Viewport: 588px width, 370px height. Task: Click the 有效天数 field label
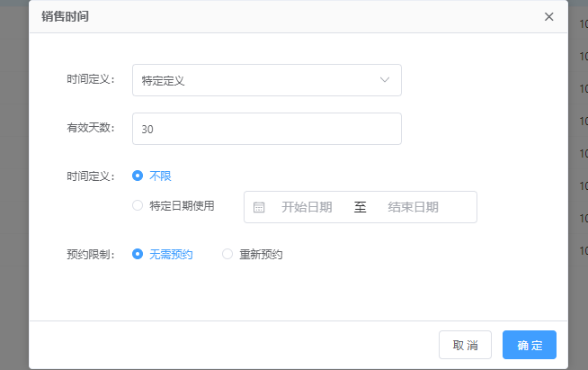[91, 128]
